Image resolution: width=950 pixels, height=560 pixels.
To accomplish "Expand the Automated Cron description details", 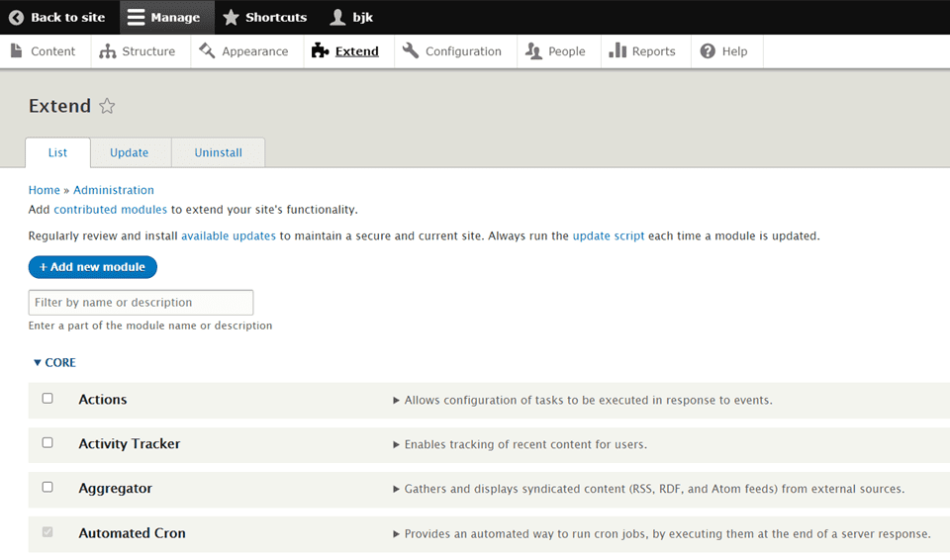I will click(396, 534).
